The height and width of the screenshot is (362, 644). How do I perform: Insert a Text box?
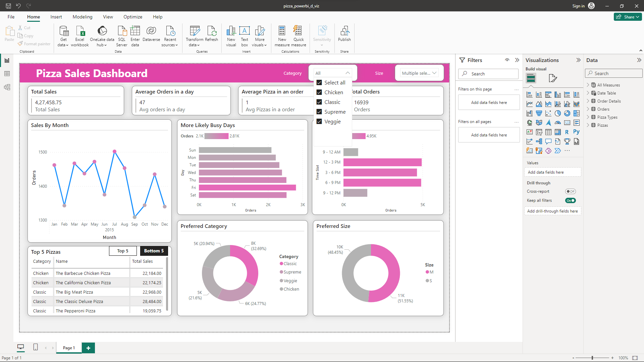pyautogui.click(x=245, y=32)
